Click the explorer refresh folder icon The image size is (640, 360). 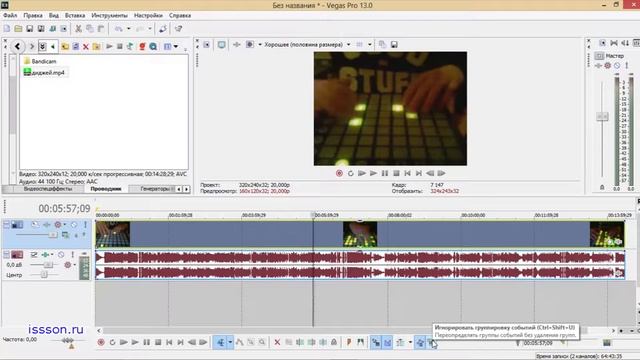coord(76,47)
